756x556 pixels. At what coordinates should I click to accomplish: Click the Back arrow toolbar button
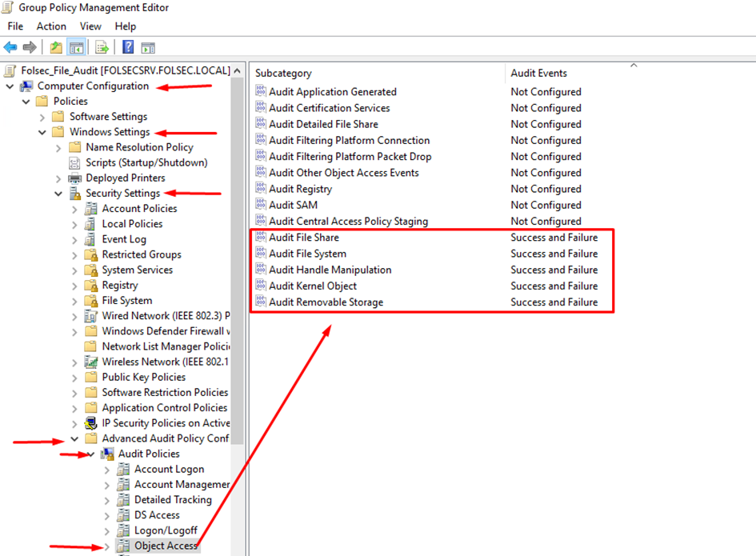[x=10, y=47]
